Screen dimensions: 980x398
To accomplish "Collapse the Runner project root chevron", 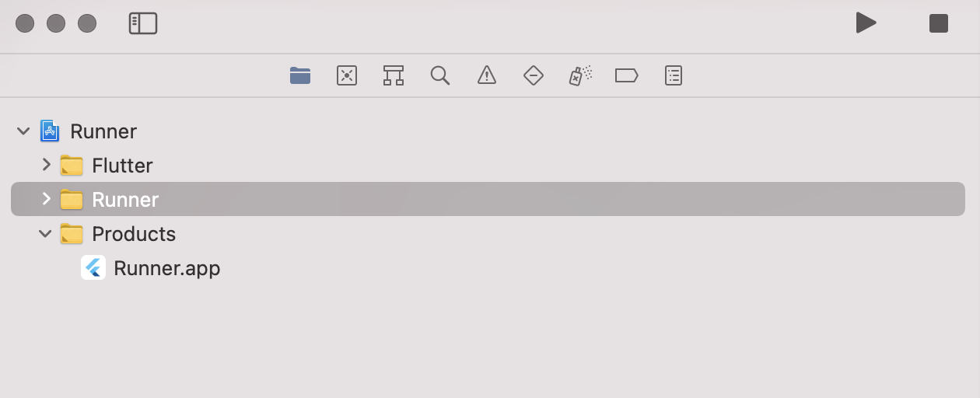I will (x=23, y=131).
